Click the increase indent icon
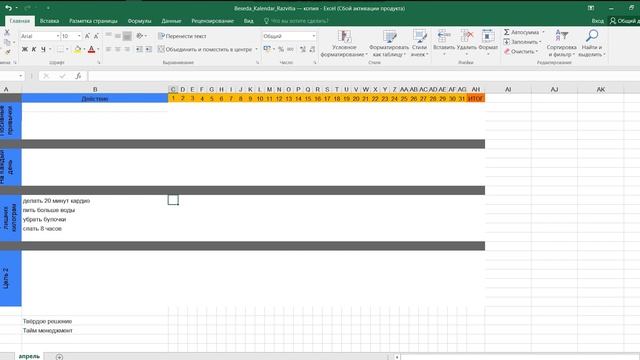 click(149, 49)
